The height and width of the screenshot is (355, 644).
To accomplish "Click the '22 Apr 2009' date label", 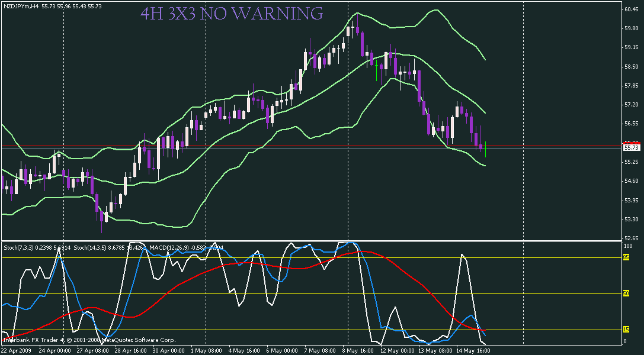I will tap(17, 351).
